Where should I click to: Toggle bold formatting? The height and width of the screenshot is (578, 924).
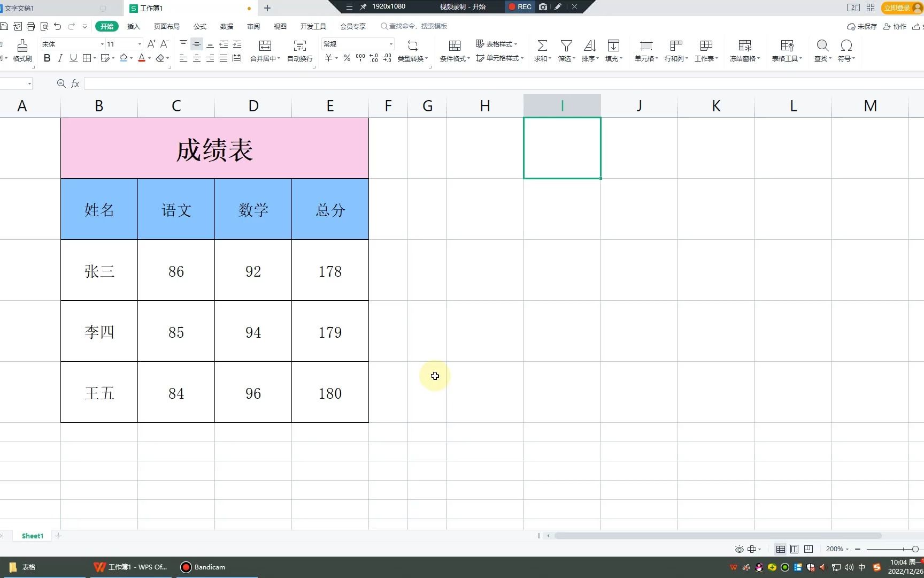pos(47,58)
